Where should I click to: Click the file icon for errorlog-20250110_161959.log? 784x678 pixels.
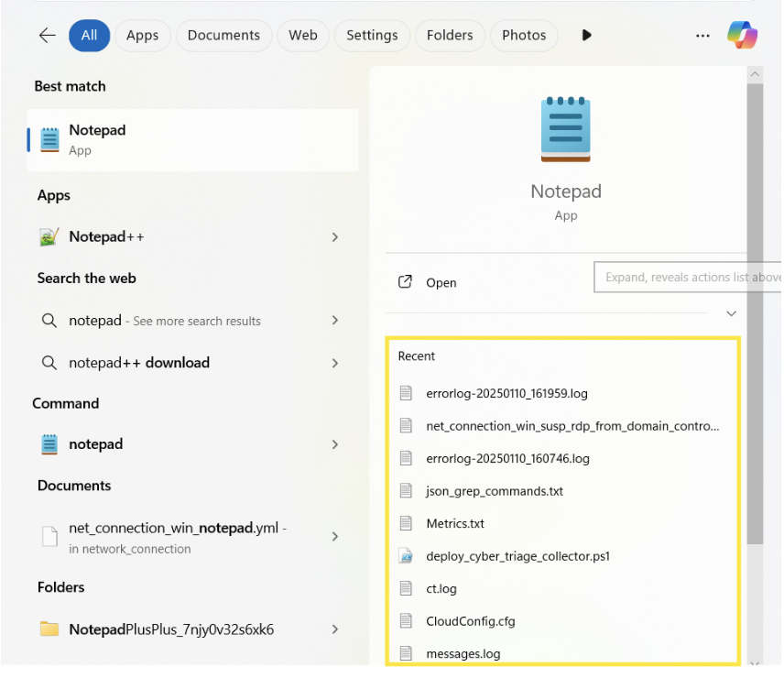pyautogui.click(x=407, y=393)
